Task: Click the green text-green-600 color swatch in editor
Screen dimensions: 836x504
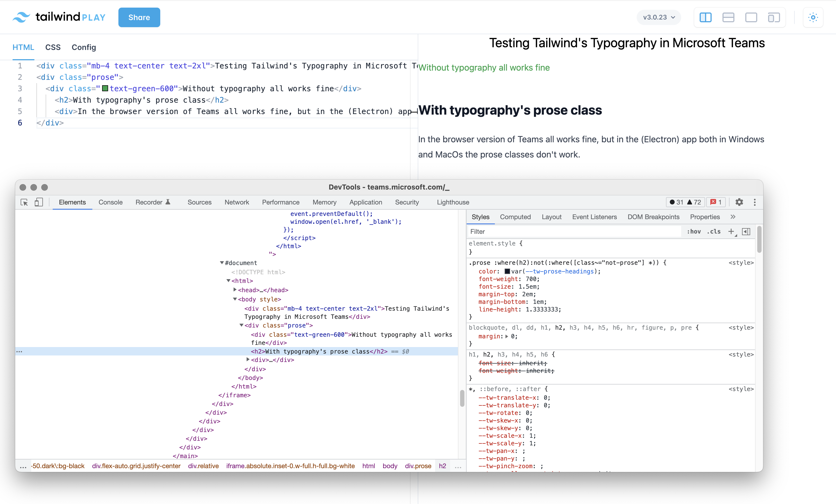Action: (105, 89)
